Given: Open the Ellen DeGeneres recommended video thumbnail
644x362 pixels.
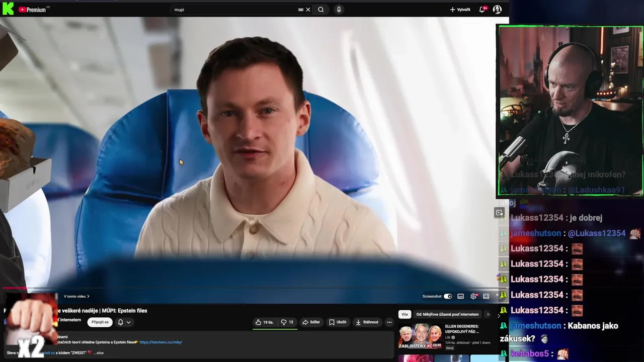Looking at the screenshot, I should [420, 336].
